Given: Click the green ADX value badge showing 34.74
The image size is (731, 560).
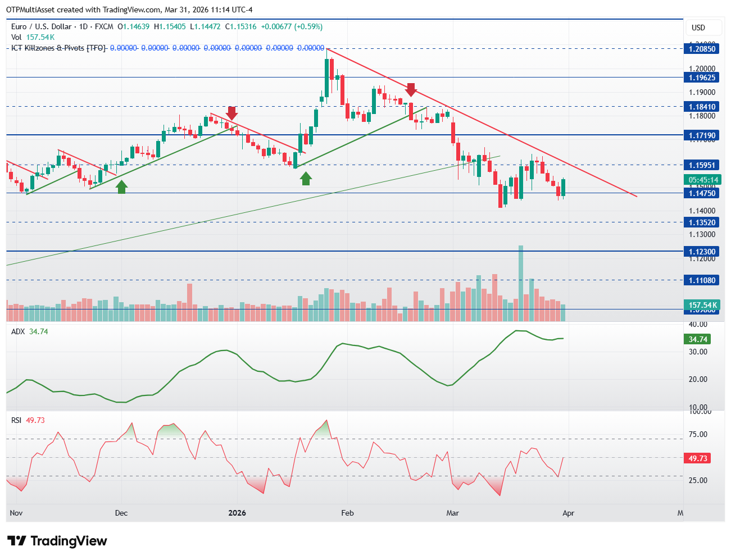Looking at the screenshot, I should [698, 339].
